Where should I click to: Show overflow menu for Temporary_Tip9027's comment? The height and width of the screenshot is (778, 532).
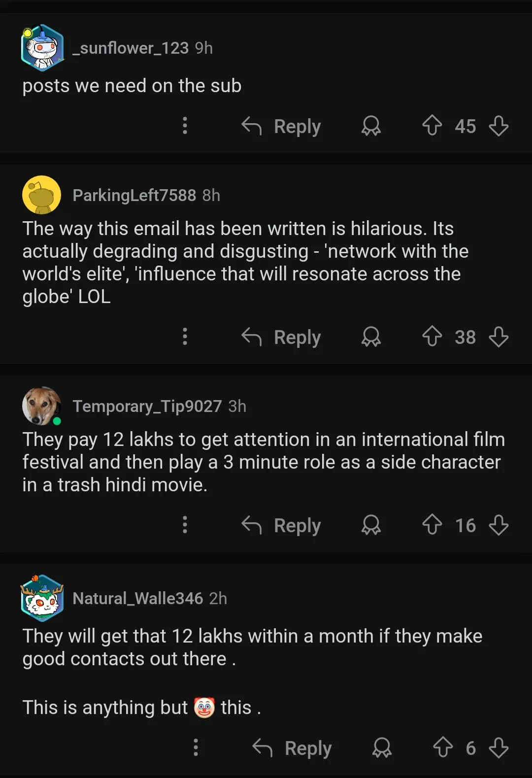[x=185, y=525]
